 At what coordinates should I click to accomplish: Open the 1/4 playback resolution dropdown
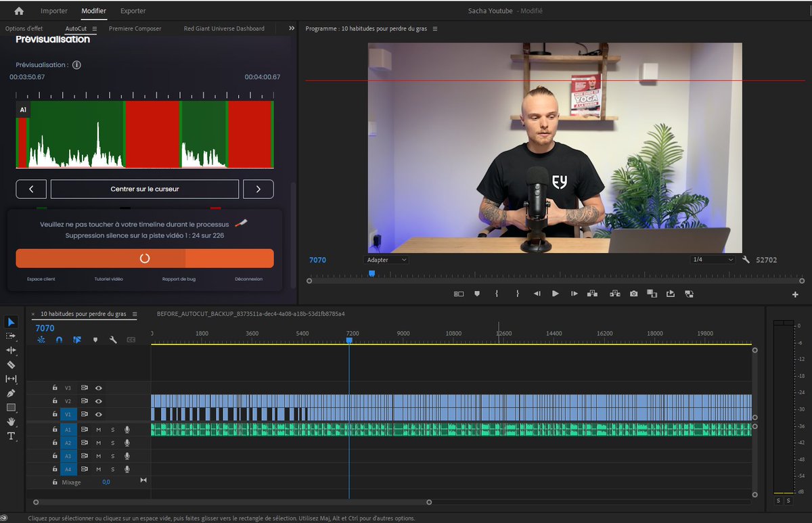coord(713,260)
